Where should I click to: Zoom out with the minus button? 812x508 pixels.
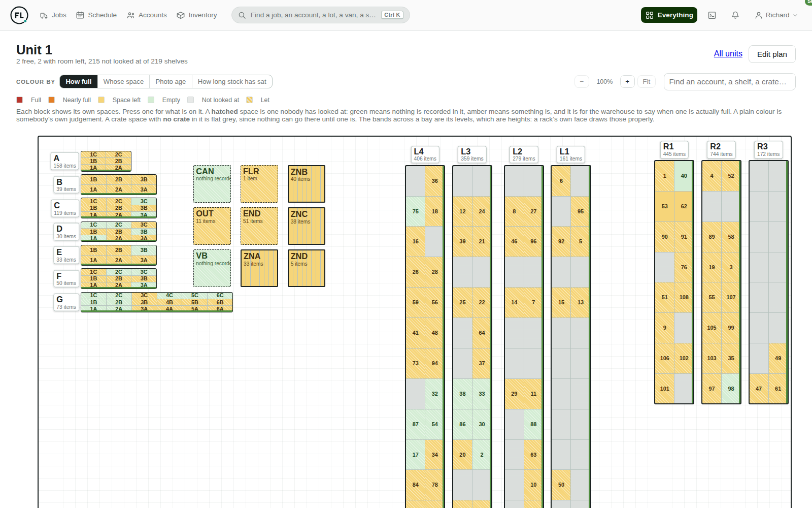pos(582,82)
